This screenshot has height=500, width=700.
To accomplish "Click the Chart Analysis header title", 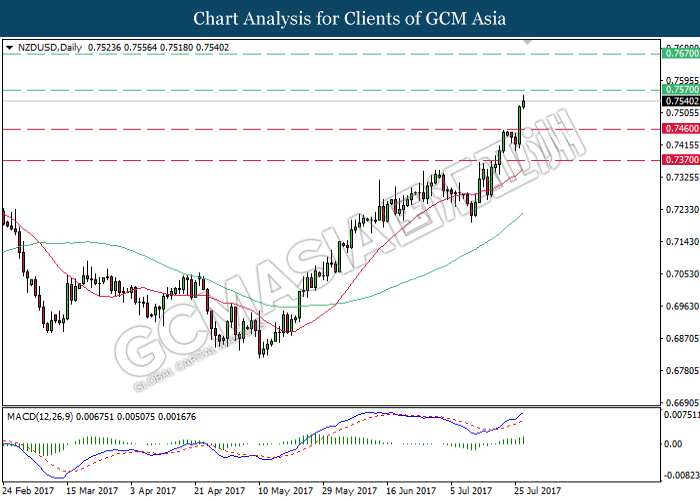I will [350, 19].
